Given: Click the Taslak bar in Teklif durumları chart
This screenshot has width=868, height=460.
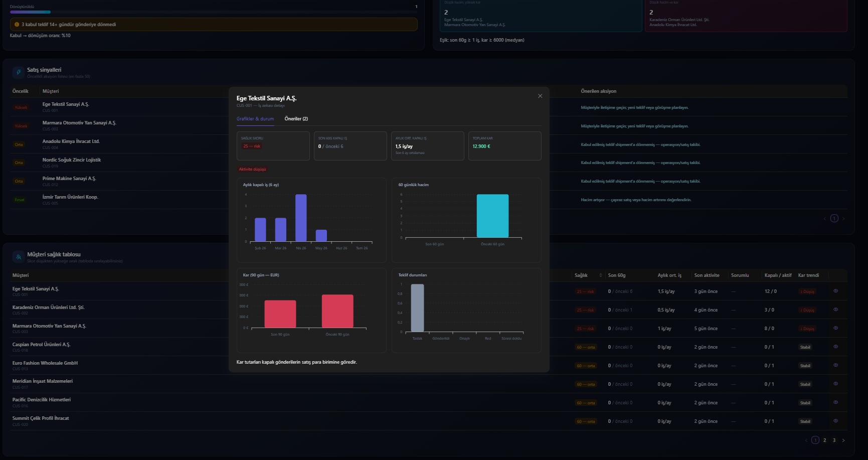Looking at the screenshot, I should click(x=417, y=308).
